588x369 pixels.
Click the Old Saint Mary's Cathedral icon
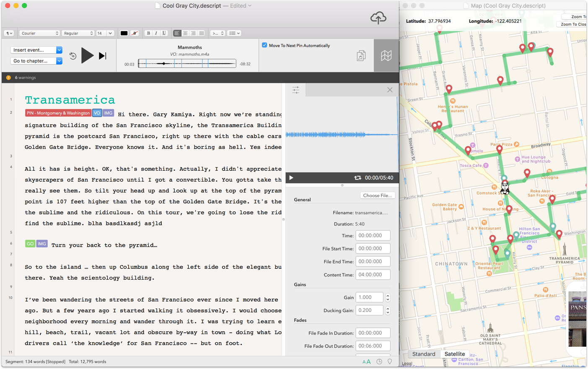[490, 327]
